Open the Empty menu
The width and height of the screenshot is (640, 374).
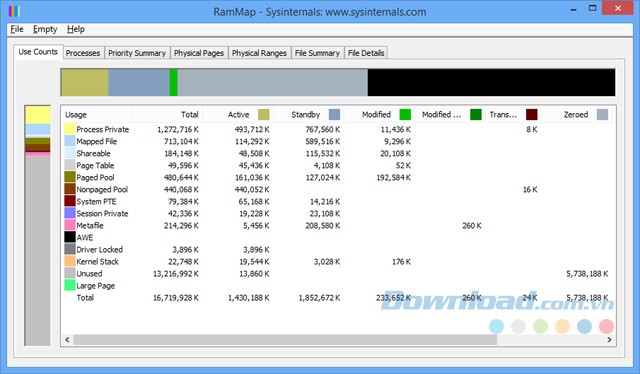45,29
